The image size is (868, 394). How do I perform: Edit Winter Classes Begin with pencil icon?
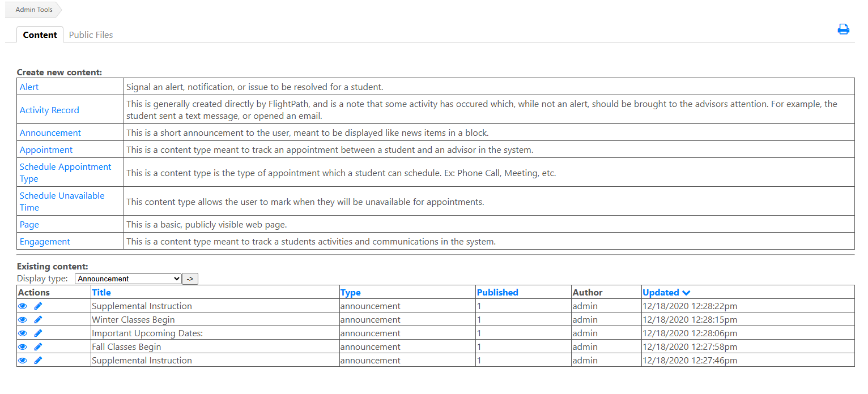[38, 320]
